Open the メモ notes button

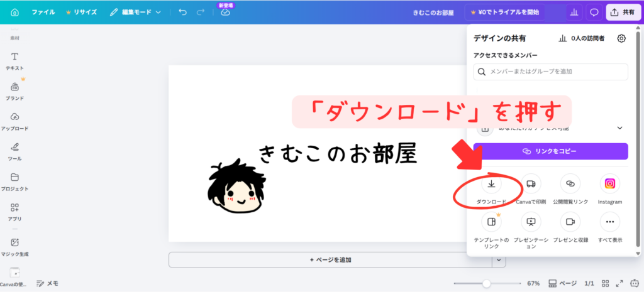pos(47,283)
